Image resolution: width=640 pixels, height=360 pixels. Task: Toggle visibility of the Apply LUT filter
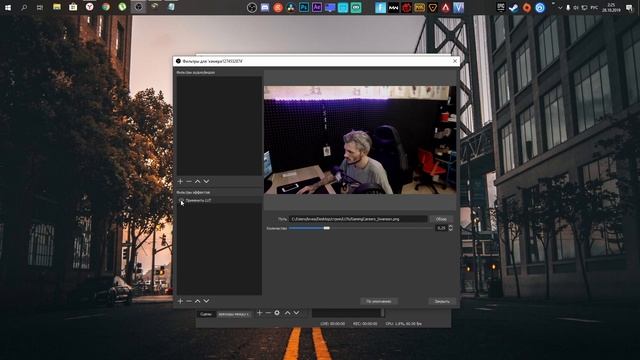click(x=181, y=200)
